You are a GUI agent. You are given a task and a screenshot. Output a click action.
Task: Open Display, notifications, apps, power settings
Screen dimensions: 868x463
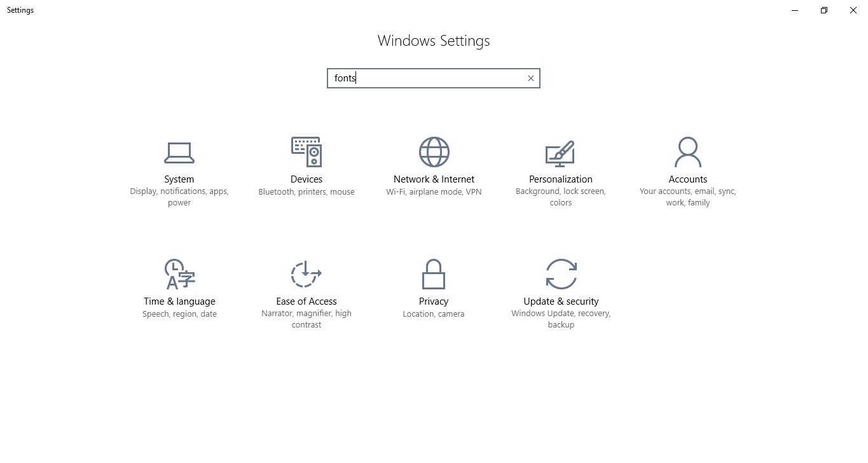click(179, 197)
